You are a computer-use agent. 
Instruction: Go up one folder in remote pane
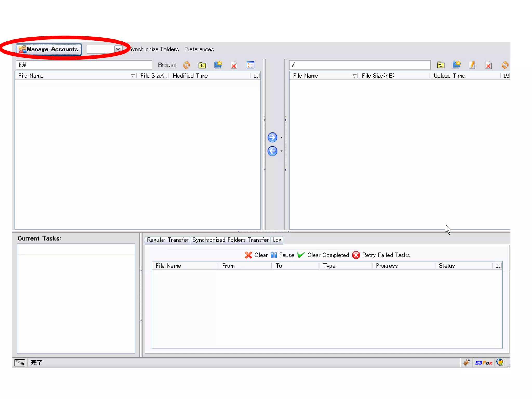[x=441, y=65]
